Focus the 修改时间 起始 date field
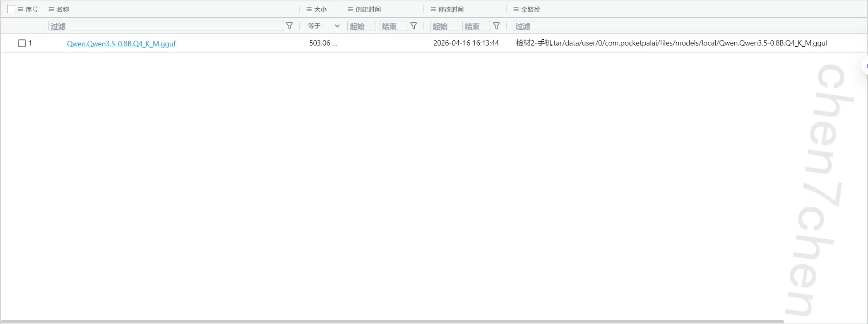 point(444,26)
